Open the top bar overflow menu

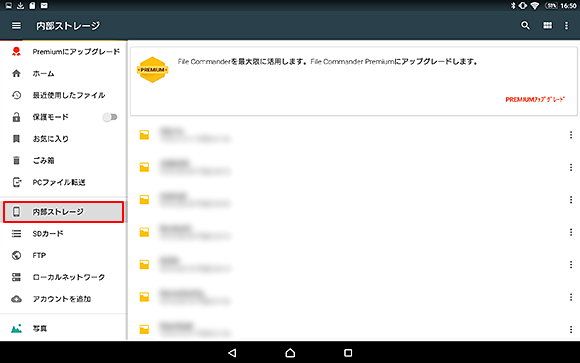point(566,26)
